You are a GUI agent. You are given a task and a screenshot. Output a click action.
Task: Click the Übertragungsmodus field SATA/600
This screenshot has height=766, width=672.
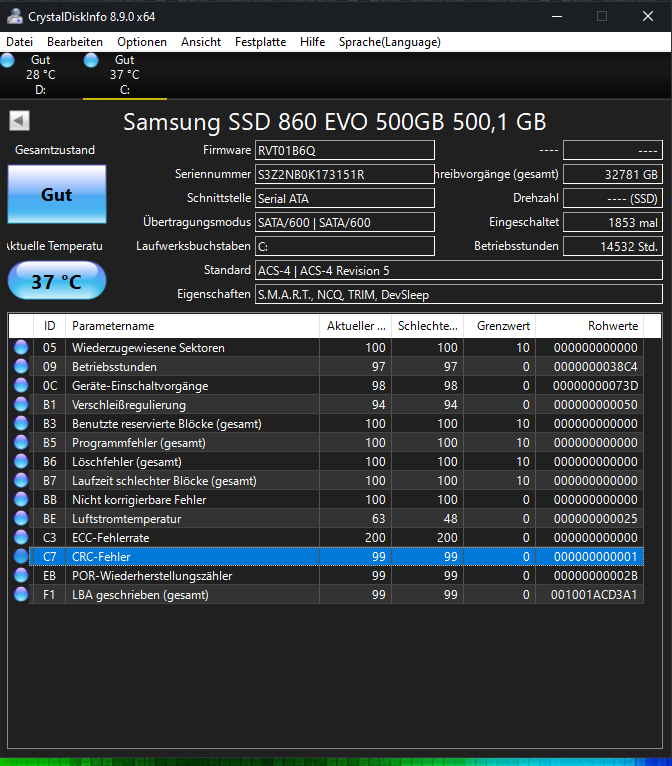coord(345,222)
